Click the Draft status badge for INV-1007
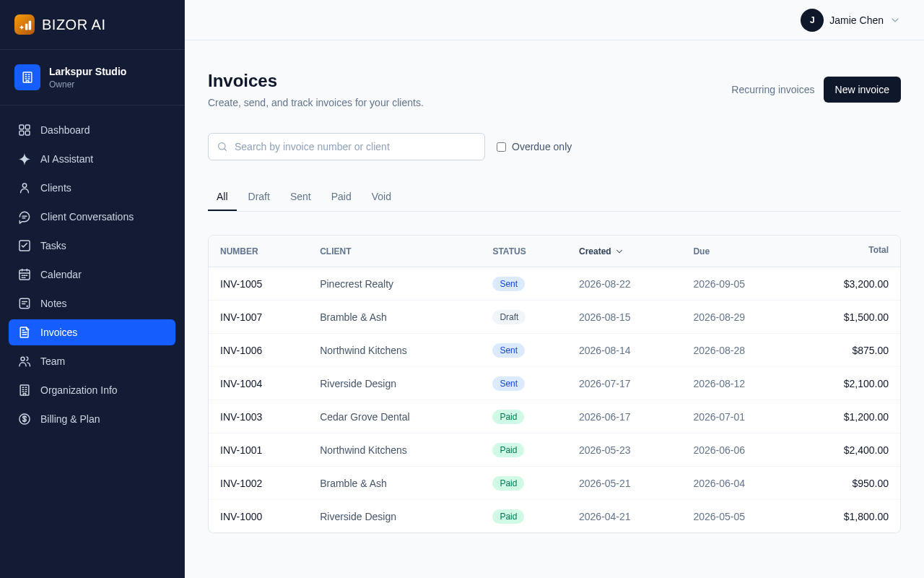Image resolution: width=924 pixels, height=578 pixels. click(x=509, y=317)
